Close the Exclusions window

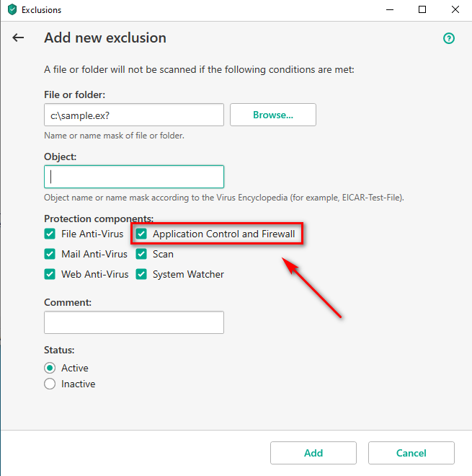coord(455,9)
